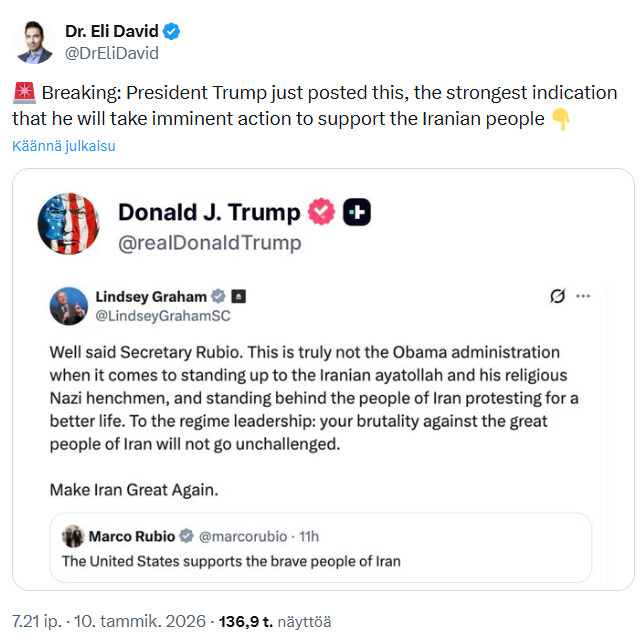Click Dr. Eli David's profile avatar
This screenshot has height=643, width=644.
[x=34, y=41]
